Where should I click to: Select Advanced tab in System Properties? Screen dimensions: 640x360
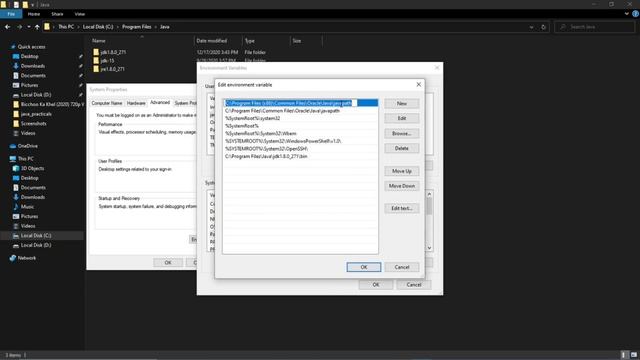coord(160,102)
